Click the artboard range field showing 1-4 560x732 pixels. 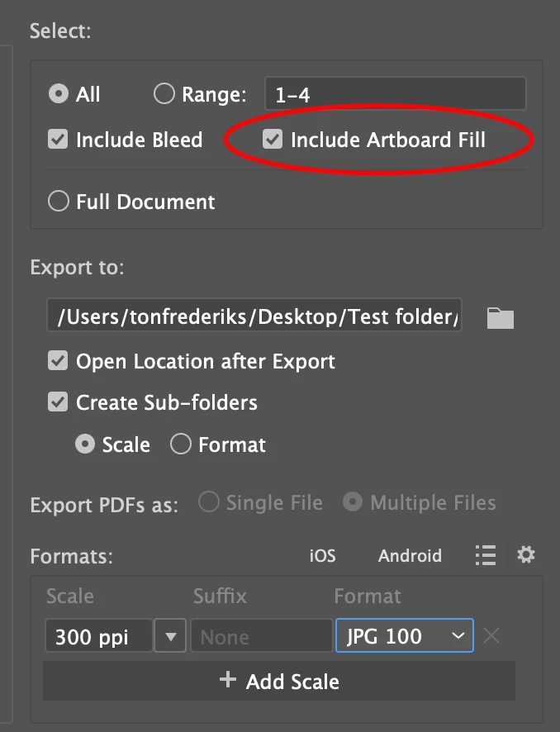tap(396, 94)
